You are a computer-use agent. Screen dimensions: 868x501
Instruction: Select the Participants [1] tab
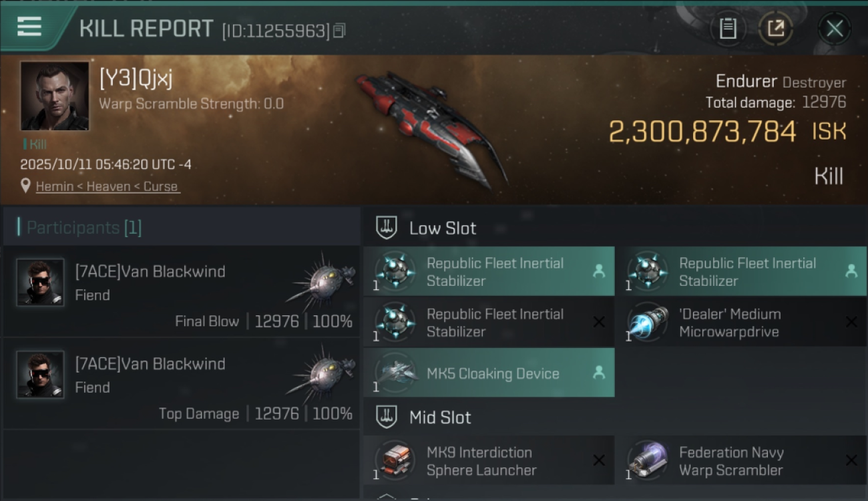84,228
